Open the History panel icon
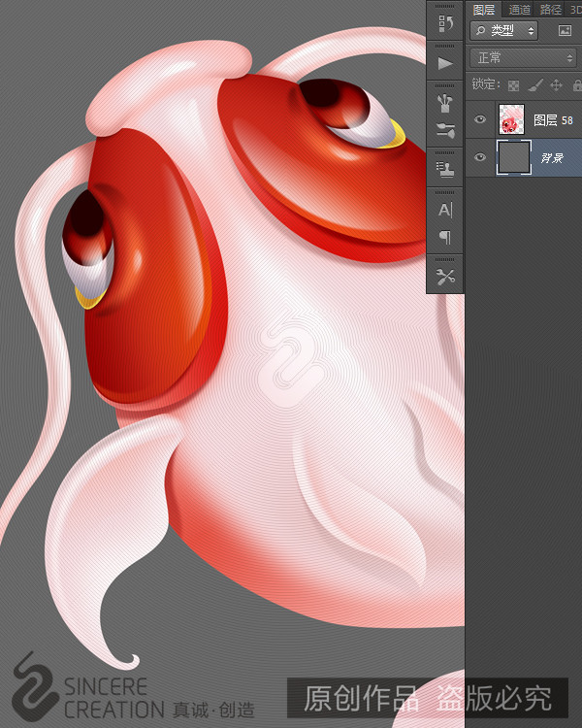582x728 pixels. click(445, 23)
